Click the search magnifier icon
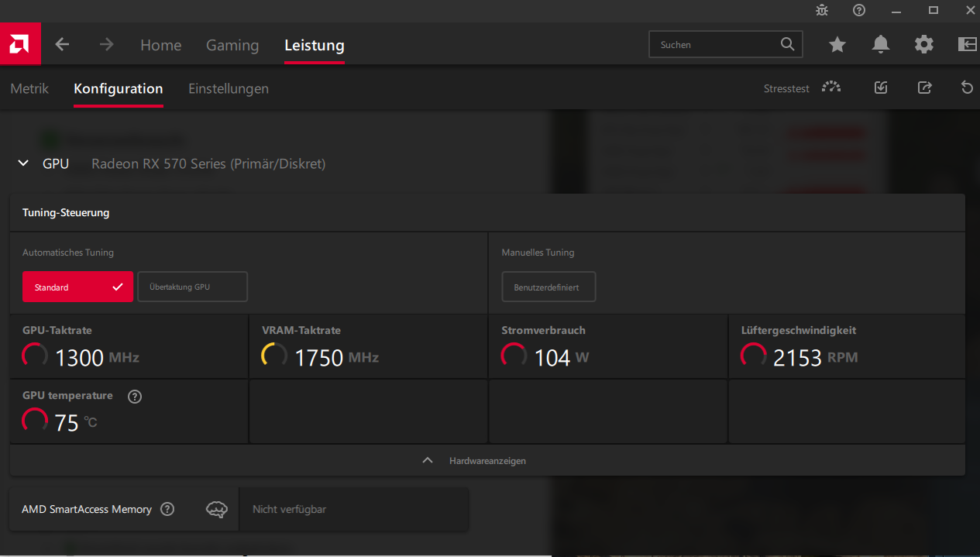 pos(788,44)
